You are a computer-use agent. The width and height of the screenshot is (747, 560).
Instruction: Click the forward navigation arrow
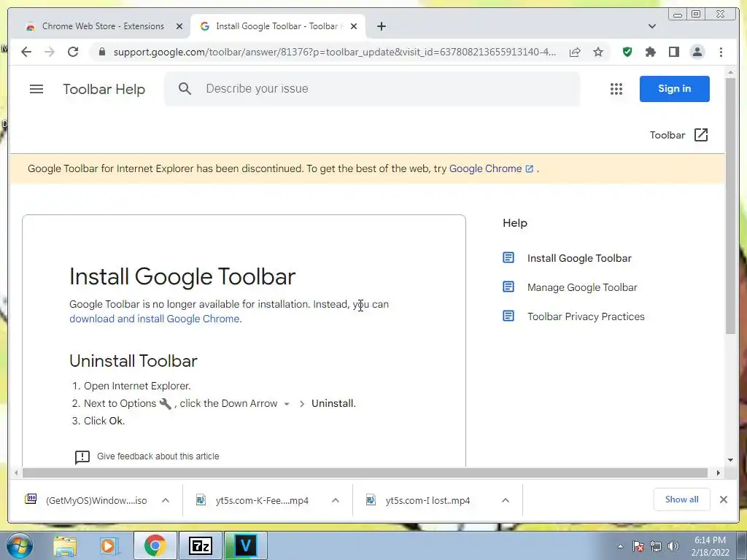click(x=50, y=52)
